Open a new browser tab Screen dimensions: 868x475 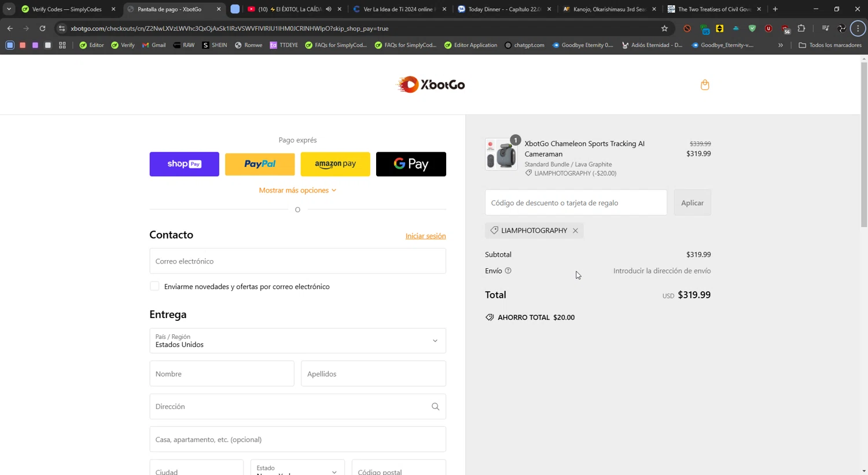click(x=775, y=9)
